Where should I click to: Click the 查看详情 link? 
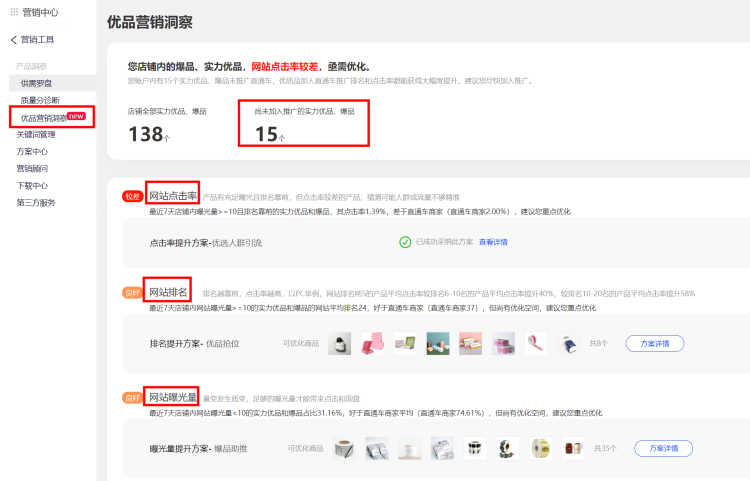tap(493, 242)
